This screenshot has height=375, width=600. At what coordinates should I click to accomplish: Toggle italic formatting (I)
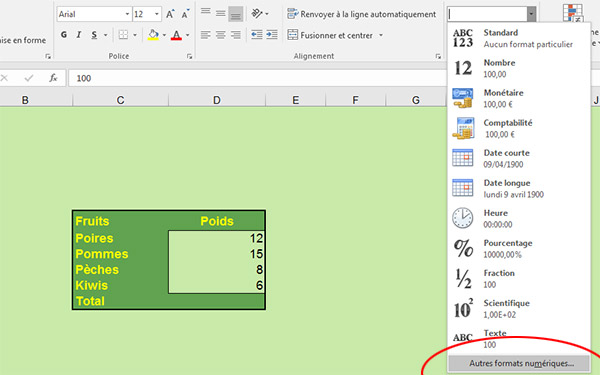point(79,35)
